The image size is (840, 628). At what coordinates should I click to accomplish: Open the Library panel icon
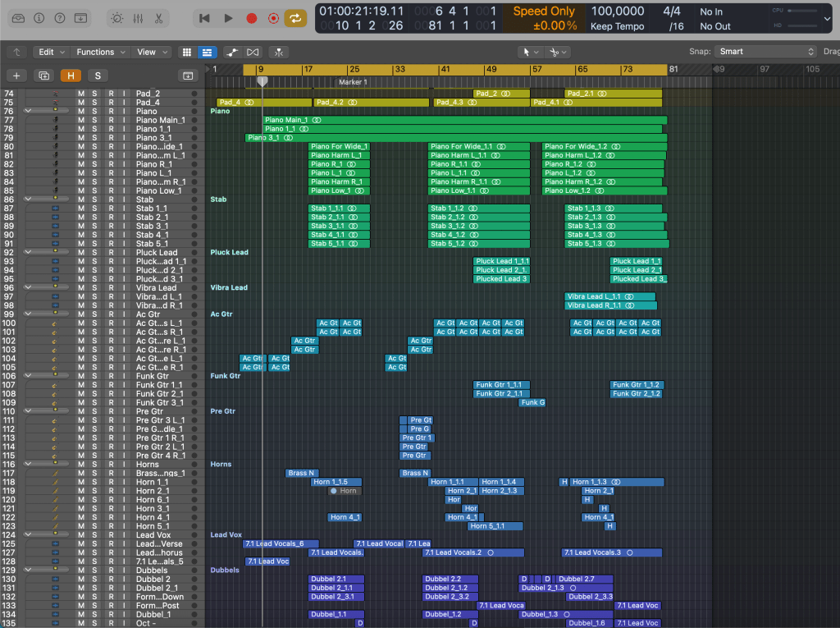coord(16,17)
